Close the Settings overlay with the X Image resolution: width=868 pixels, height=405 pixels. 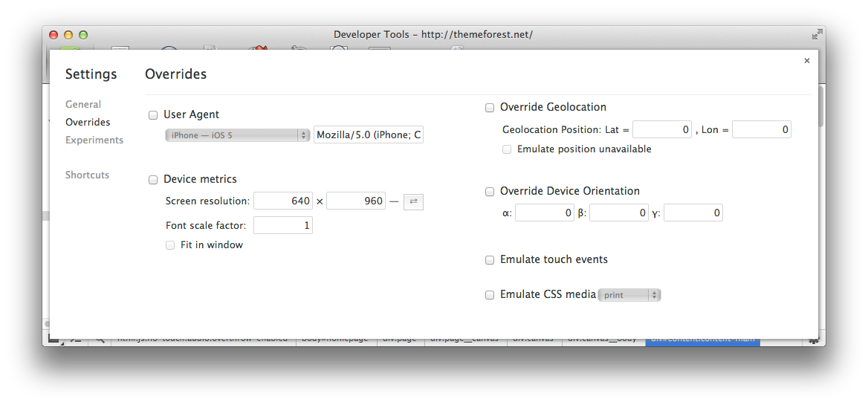[x=806, y=61]
